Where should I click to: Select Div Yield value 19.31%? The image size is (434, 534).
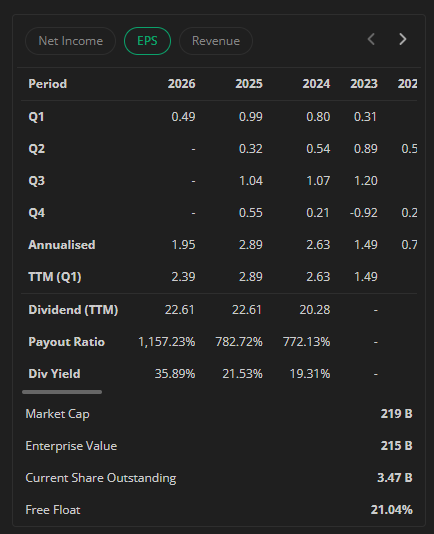[x=310, y=374]
